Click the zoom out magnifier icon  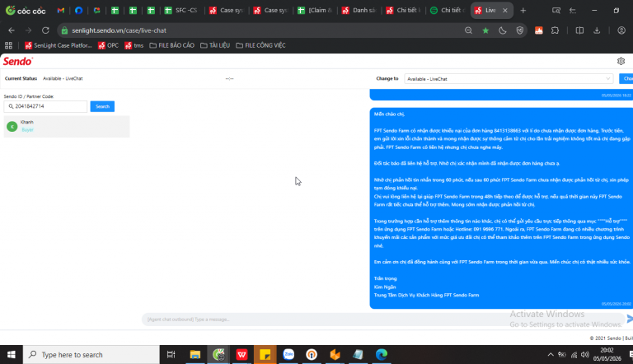(x=468, y=30)
